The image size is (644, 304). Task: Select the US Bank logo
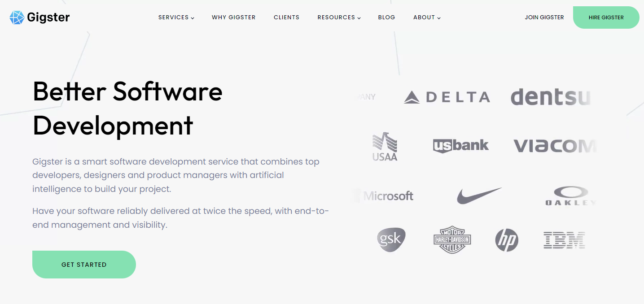pyautogui.click(x=461, y=146)
